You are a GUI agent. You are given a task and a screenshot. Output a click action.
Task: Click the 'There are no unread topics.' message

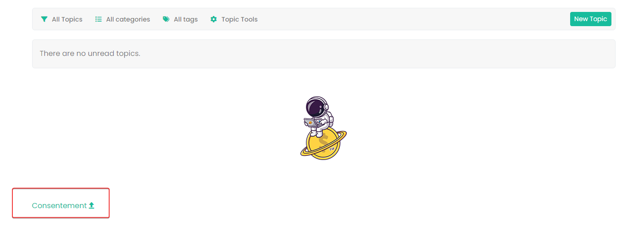tap(90, 54)
